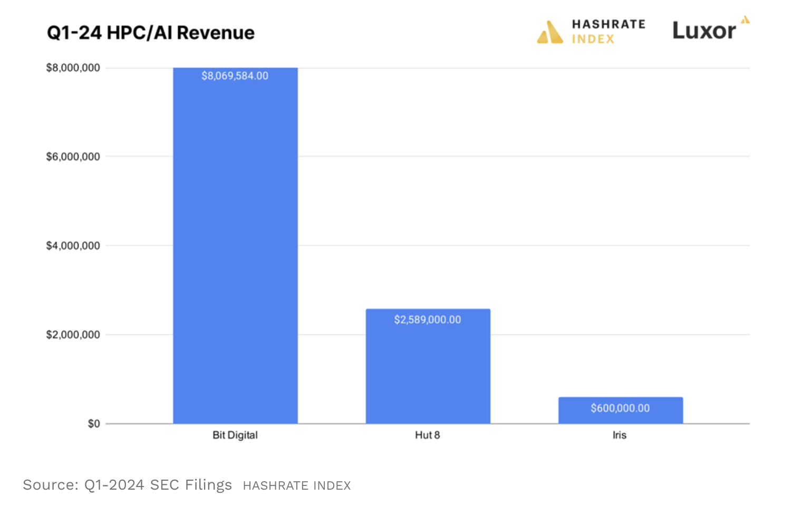Image resolution: width=812 pixels, height=515 pixels.
Task: Select the Hut 8 revenue bar
Action: [428, 366]
